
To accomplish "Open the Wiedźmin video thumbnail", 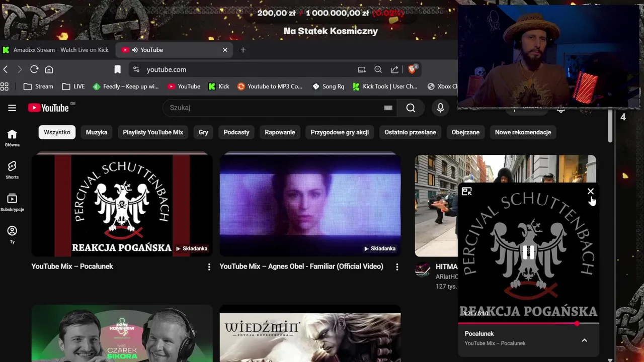I will point(310,333).
